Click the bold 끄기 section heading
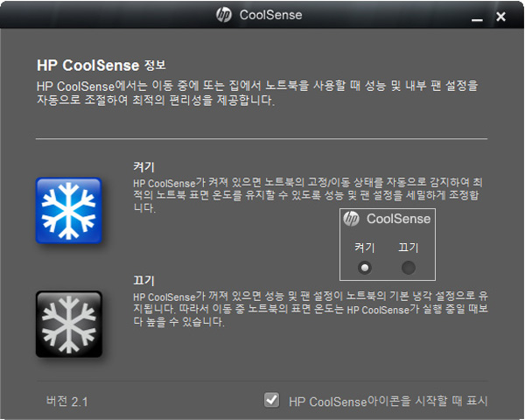This screenshot has width=525, height=420. [144, 280]
